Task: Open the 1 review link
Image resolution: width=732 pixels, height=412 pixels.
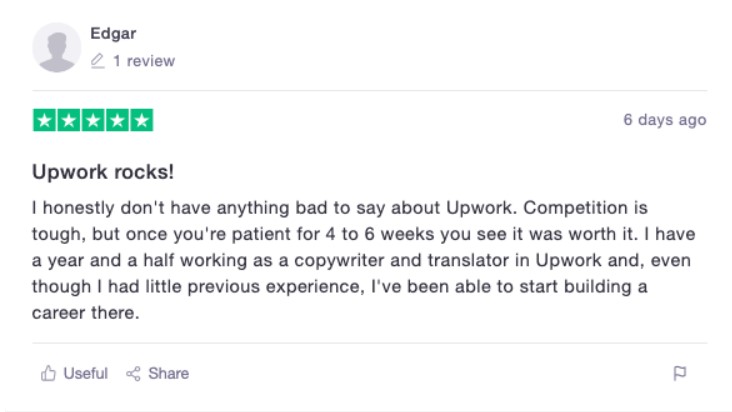Action: coord(144,61)
